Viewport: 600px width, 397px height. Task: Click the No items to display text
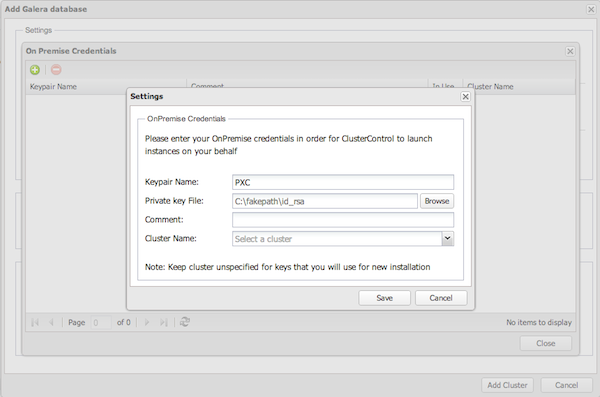click(x=539, y=322)
